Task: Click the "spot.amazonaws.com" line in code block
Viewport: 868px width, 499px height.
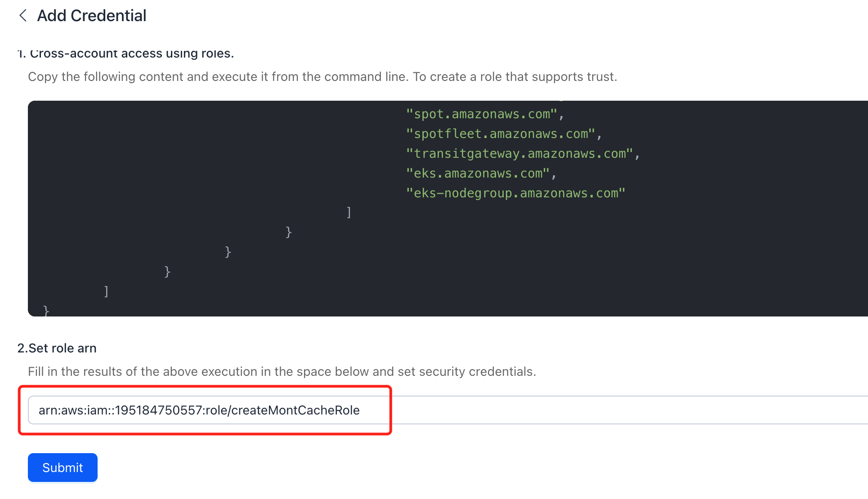Action: click(485, 114)
